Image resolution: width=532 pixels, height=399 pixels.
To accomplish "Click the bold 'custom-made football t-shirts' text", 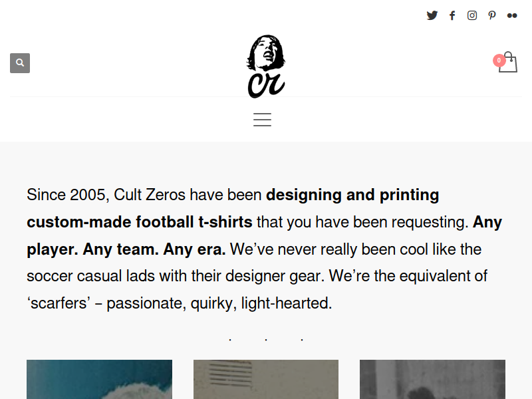I will coord(140,222).
